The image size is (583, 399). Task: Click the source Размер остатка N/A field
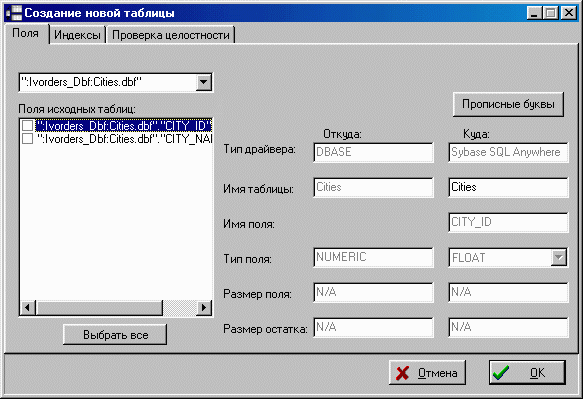(373, 327)
